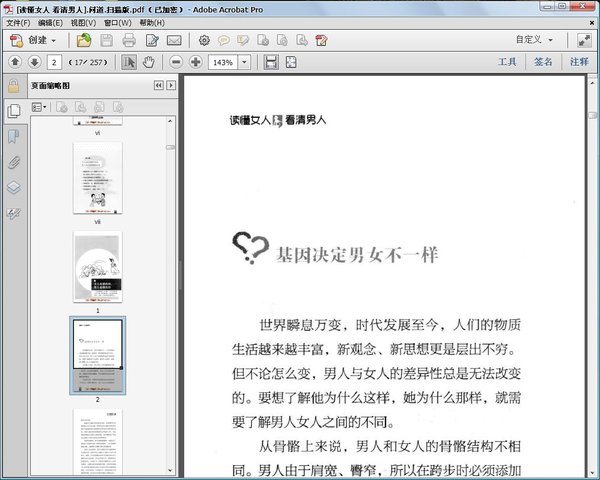Toggle the Page Thumbnails panel button
This screenshot has width=600, height=480.
14,110
